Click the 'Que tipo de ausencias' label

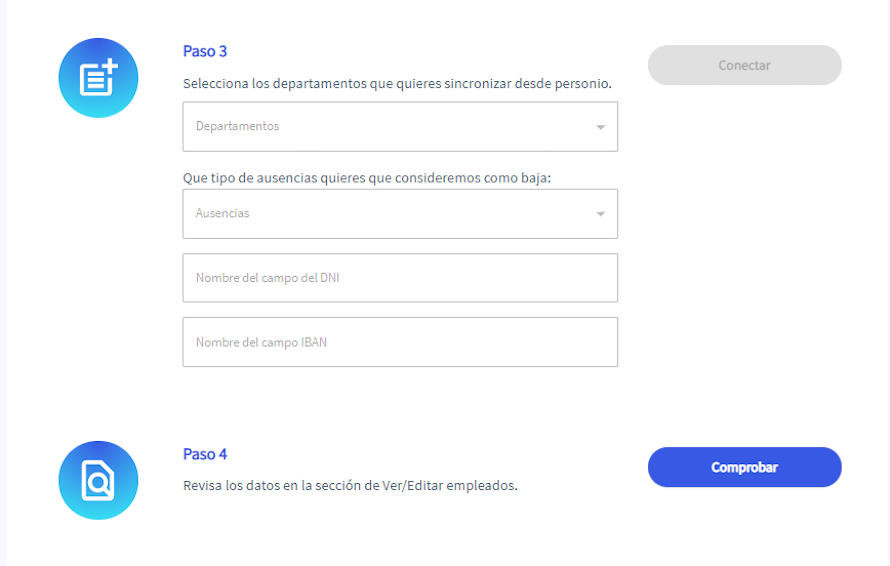pyautogui.click(x=367, y=178)
